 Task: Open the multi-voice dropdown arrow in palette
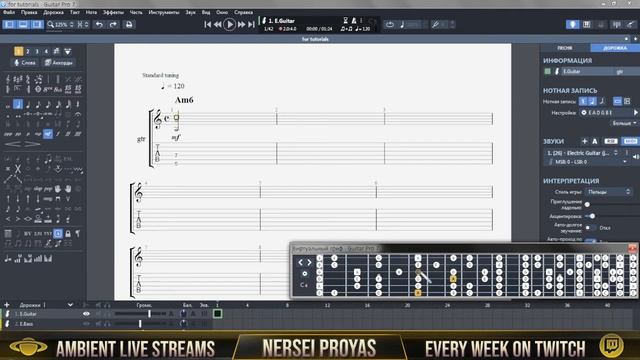tap(68, 51)
